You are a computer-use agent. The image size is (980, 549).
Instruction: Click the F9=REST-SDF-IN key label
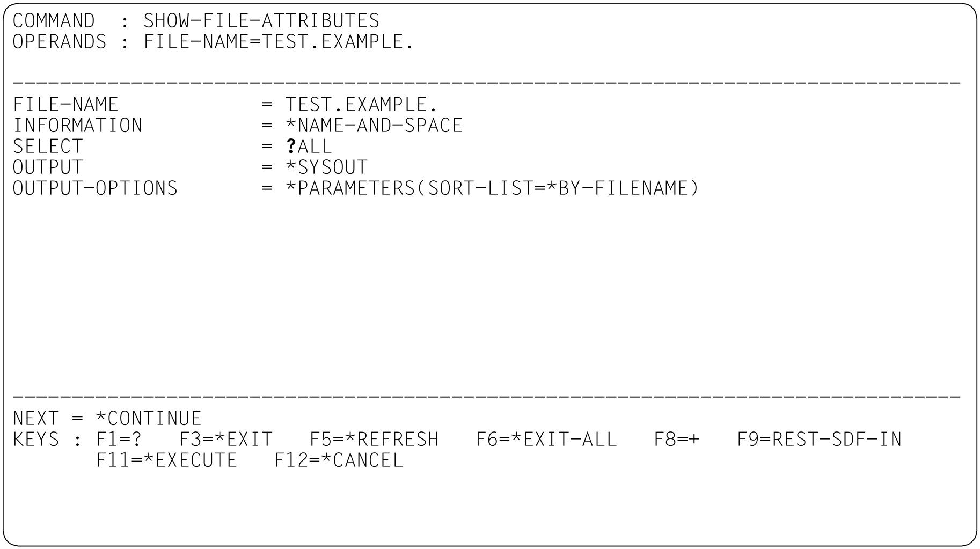point(820,439)
